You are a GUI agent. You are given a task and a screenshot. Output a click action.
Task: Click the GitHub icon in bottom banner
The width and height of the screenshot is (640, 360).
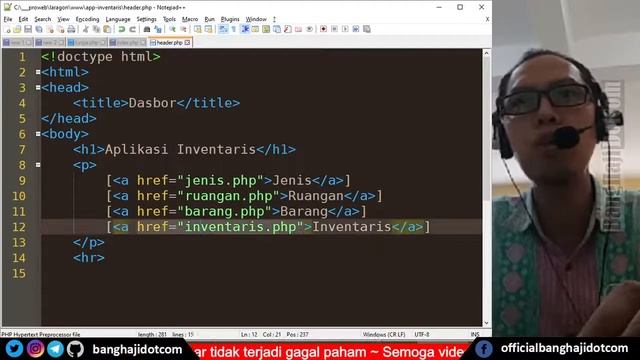pos(75,349)
